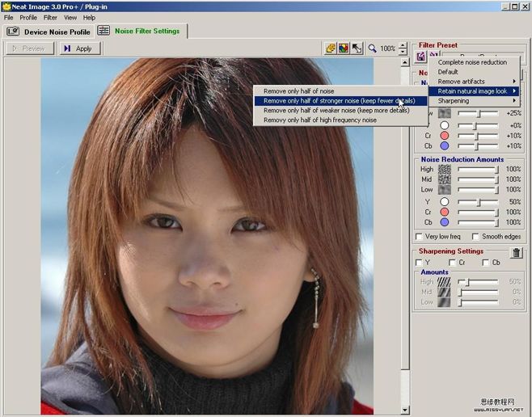This screenshot has height=417, width=532.
Task: Adjust the Cr +10% noise level slider
Action: tap(478, 136)
